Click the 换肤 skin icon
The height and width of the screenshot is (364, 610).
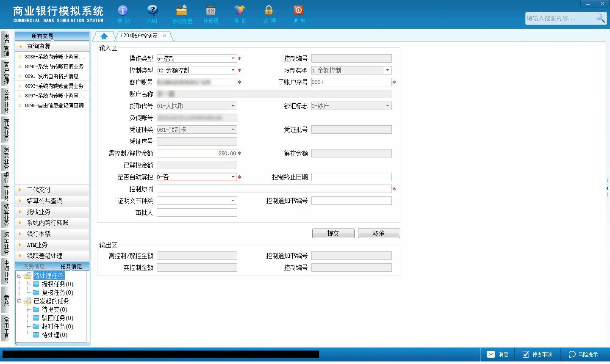tap(240, 14)
